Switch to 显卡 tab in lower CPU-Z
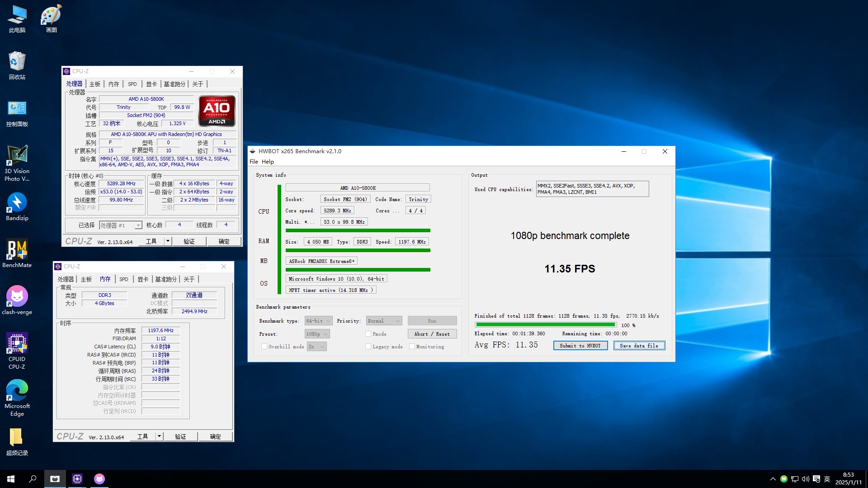The image size is (868, 488). (143, 279)
